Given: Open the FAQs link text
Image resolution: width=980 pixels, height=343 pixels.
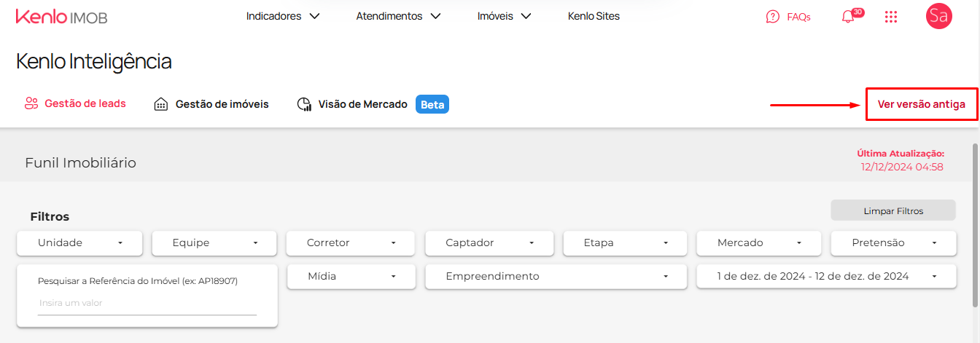Looking at the screenshot, I should [x=798, y=17].
